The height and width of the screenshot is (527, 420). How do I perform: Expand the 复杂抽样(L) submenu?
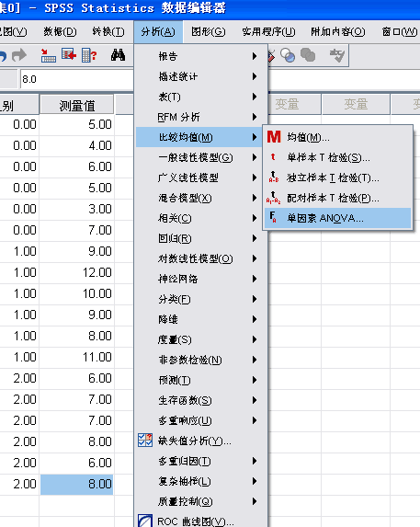pyautogui.click(x=200, y=481)
